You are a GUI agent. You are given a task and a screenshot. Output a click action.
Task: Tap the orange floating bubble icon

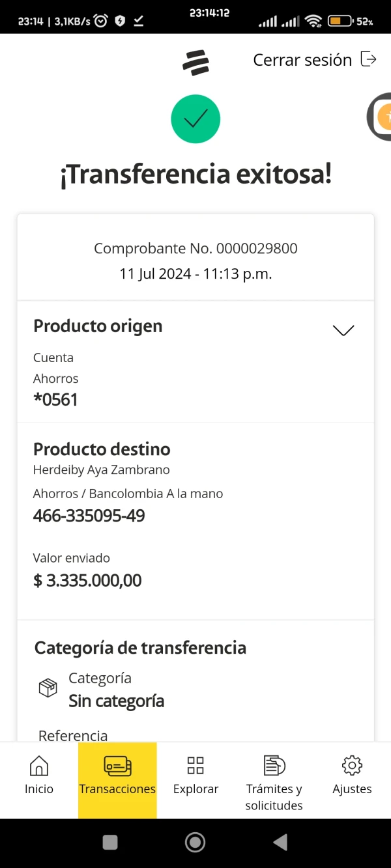(383, 117)
